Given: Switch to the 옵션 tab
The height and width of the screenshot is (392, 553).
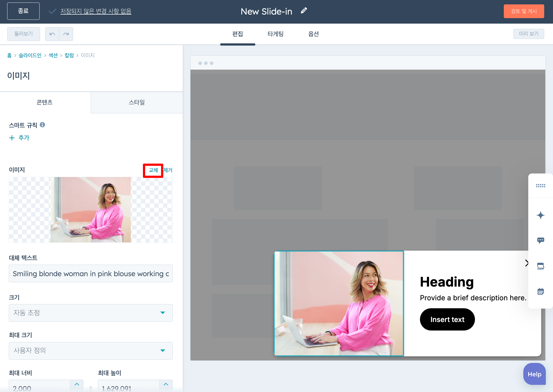Looking at the screenshot, I should pos(313,34).
